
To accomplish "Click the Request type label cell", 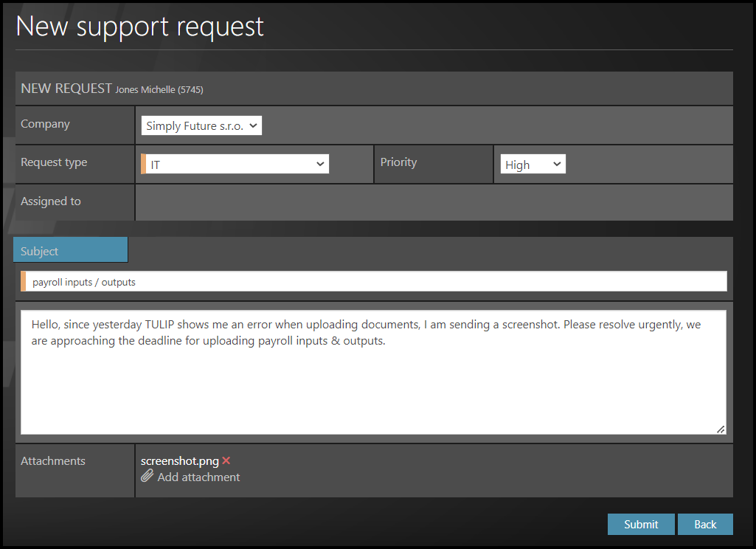I will [x=74, y=163].
